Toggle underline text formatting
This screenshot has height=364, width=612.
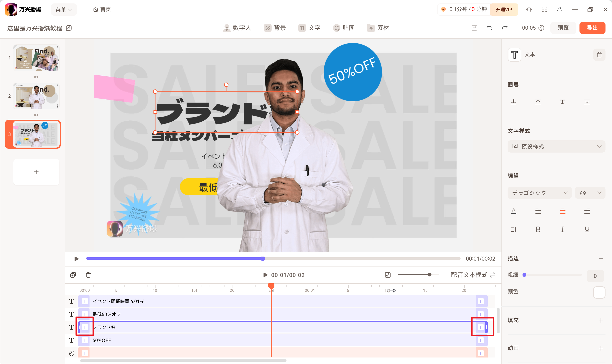click(x=587, y=229)
